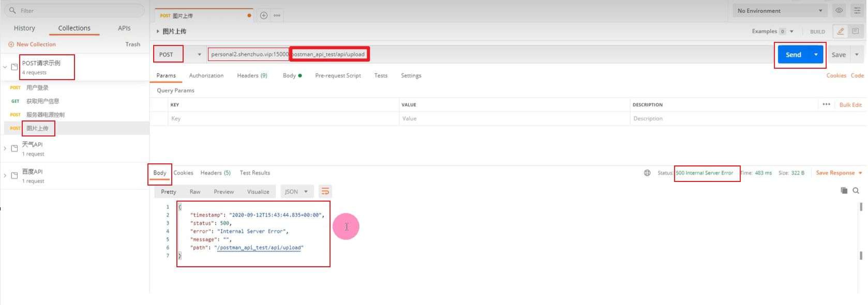Open the comments icon near BUILD
Screen dimensions: 868x305
[856, 32]
